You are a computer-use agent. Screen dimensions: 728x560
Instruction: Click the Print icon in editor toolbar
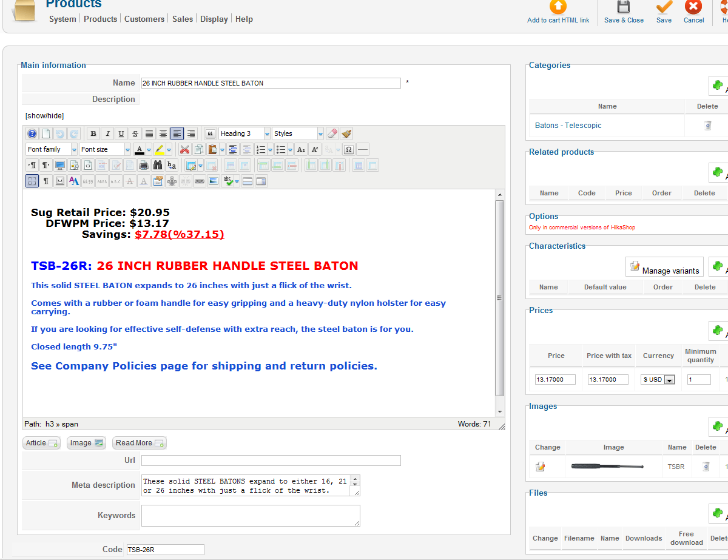point(144,165)
